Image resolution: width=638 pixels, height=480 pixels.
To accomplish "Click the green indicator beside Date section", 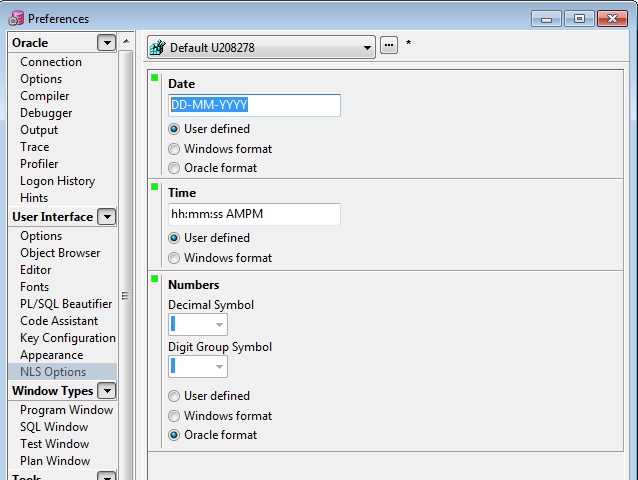I will 155,77.
